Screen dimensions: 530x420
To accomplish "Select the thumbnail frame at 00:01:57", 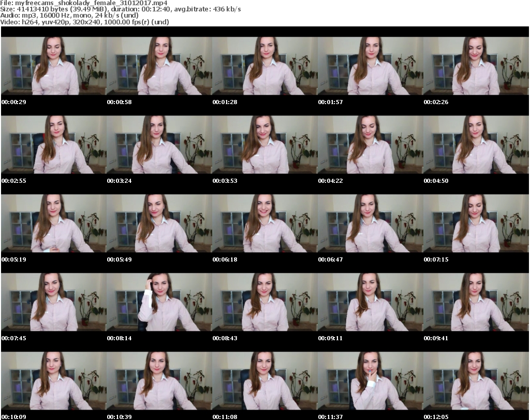I will click(x=371, y=66).
